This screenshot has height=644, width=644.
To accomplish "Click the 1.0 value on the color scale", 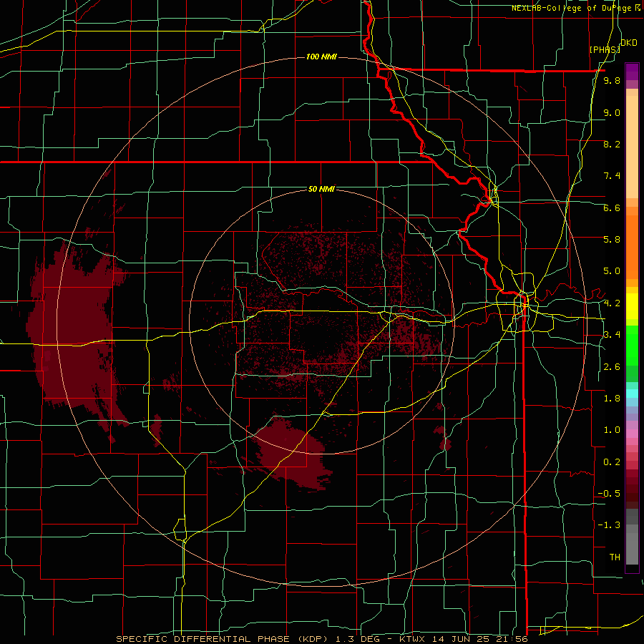I will tap(612, 430).
